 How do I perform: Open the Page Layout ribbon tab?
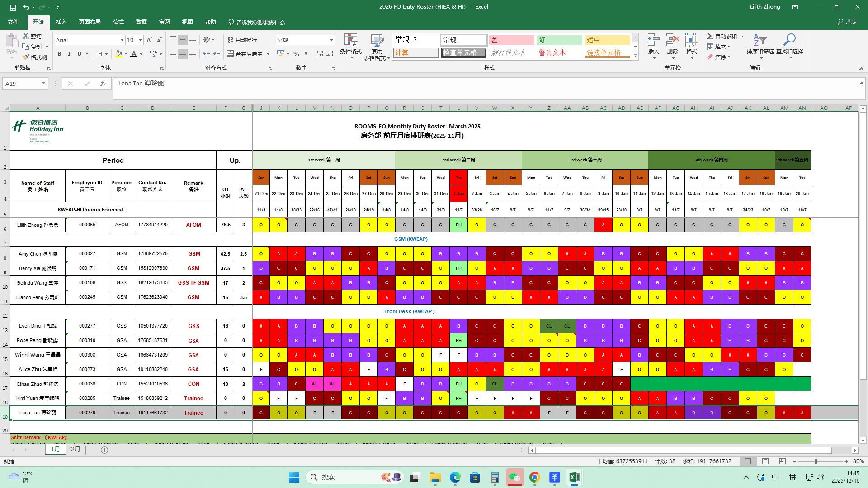point(90,22)
